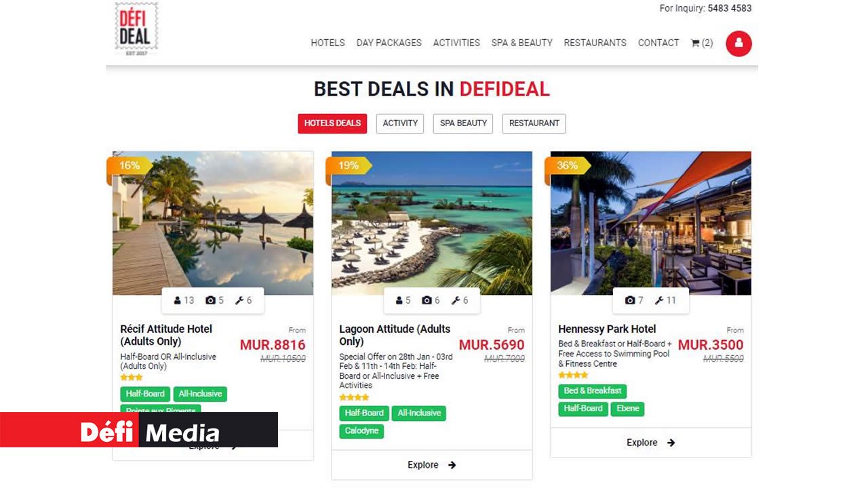Click the DéfiDeal logo
Viewport: 868px width, 488px height.
coord(136,28)
